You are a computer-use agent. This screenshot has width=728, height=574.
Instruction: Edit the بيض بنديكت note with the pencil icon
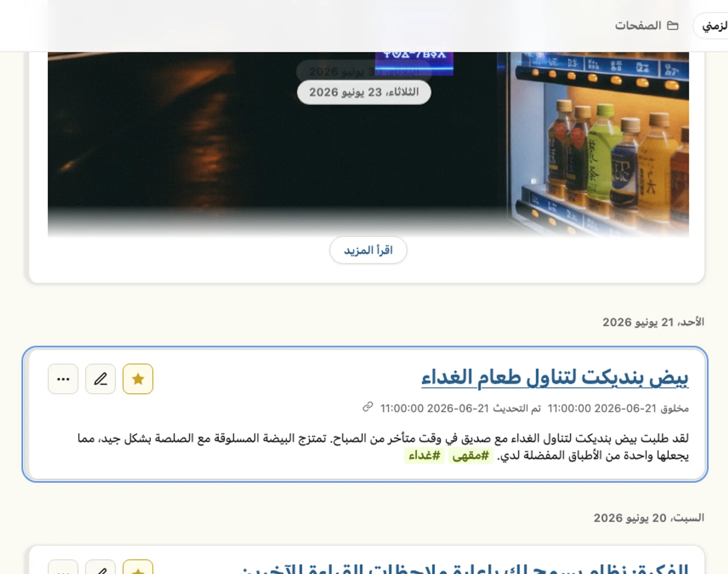100,379
